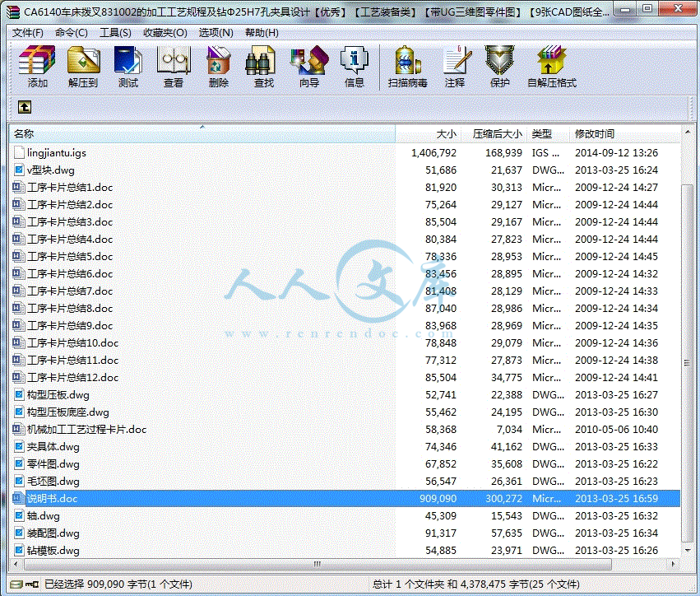The image size is (700, 596).
Task: Sort by 大小 column header
Action: [x=428, y=133]
